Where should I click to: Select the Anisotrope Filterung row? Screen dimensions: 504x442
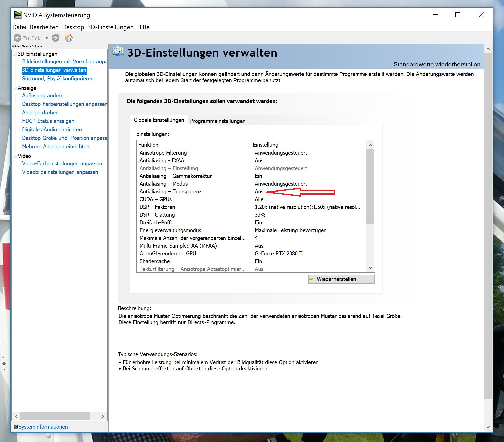[251, 153]
